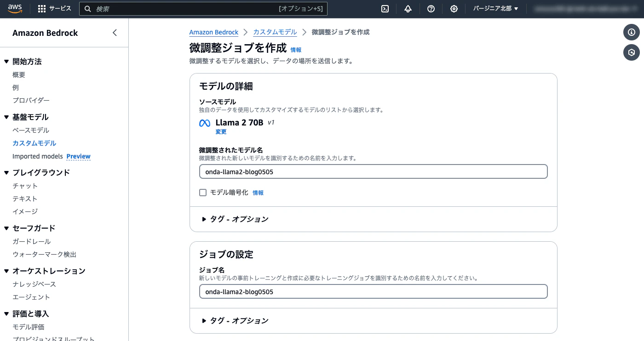Open 例 in the sidebar
644x341 pixels.
16,88
